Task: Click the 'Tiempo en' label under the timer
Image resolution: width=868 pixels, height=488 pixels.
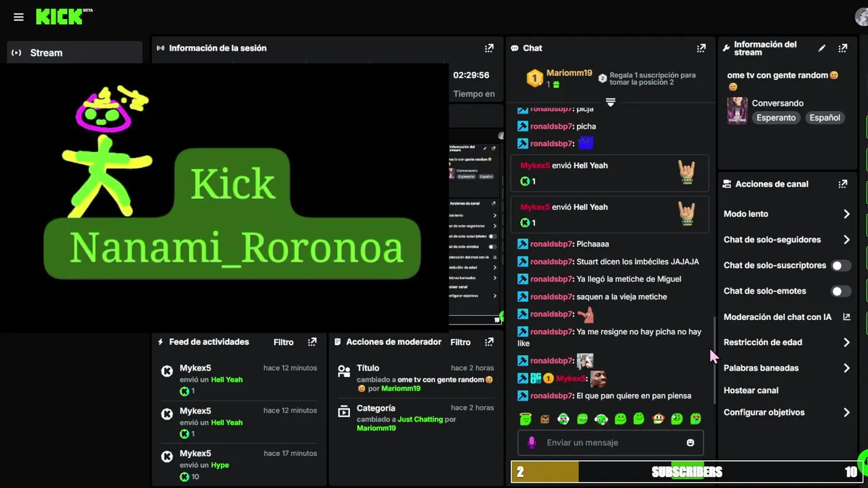Action: [x=474, y=94]
